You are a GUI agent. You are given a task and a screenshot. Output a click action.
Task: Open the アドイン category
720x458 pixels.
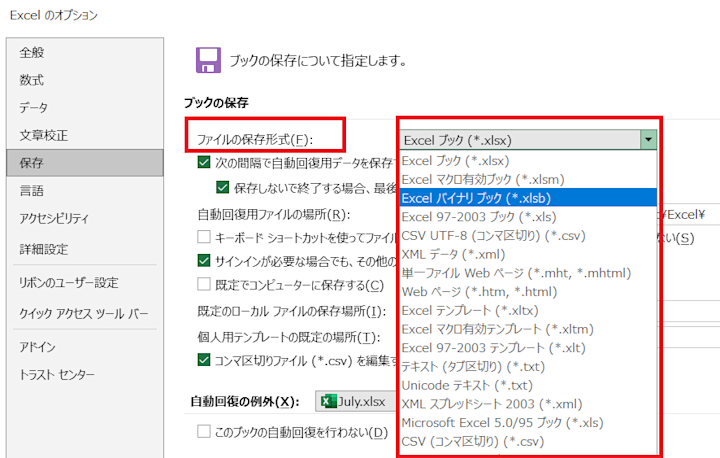(84, 347)
